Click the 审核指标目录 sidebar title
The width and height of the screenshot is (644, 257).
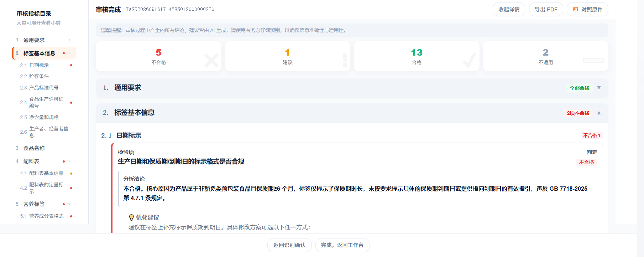34,14
